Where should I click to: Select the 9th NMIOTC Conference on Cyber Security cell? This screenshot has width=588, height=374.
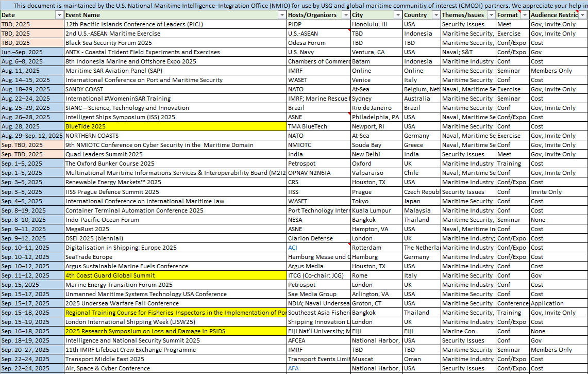(x=176, y=145)
